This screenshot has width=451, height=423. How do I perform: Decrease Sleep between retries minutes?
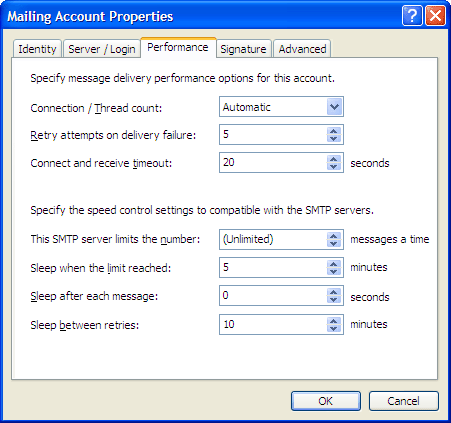tap(334, 328)
